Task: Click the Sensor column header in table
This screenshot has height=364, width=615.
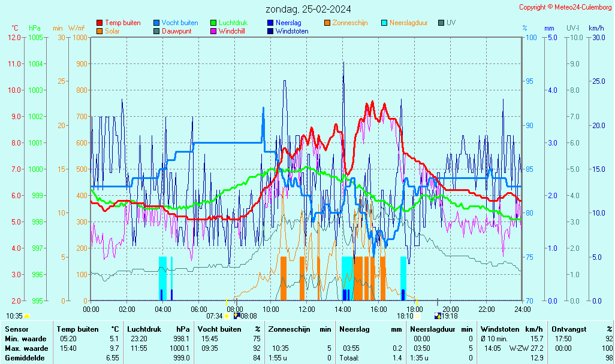Action: (16, 329)
